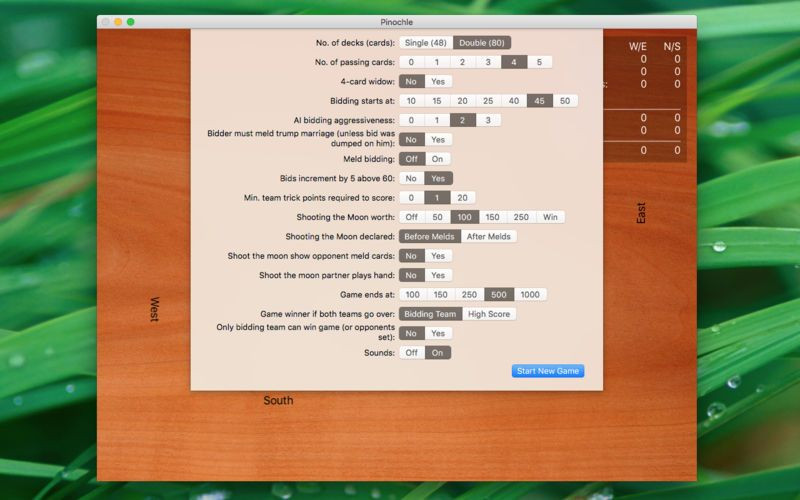Screen dimensions: 800x500
Task: Pick Bidding Team as game winner
Action: pyautogui.click(x=430, y=314)
